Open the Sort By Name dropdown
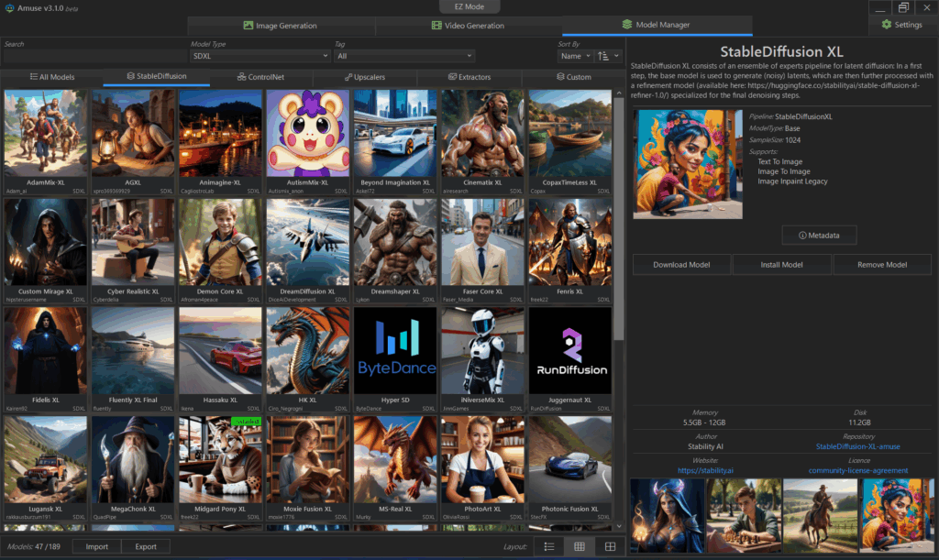The height and width of the screenshot is (560, 939). [x=575, y=56]
